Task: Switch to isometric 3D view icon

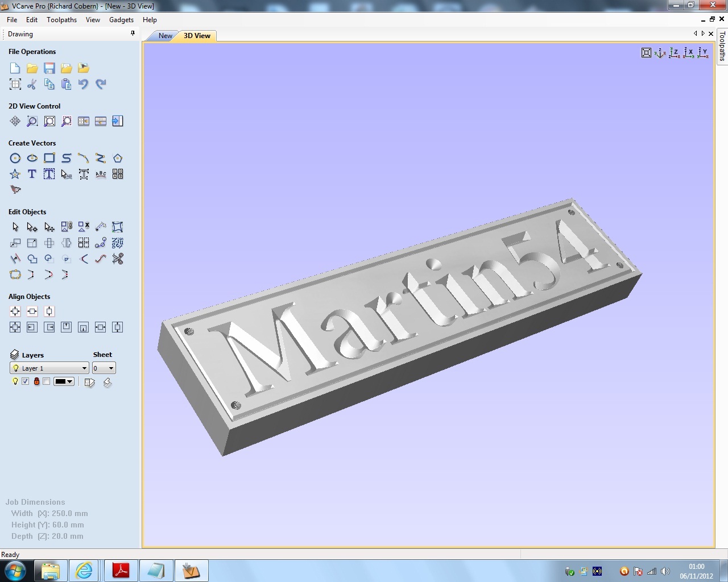Action: pyautogui.click(x=660, y=53)
